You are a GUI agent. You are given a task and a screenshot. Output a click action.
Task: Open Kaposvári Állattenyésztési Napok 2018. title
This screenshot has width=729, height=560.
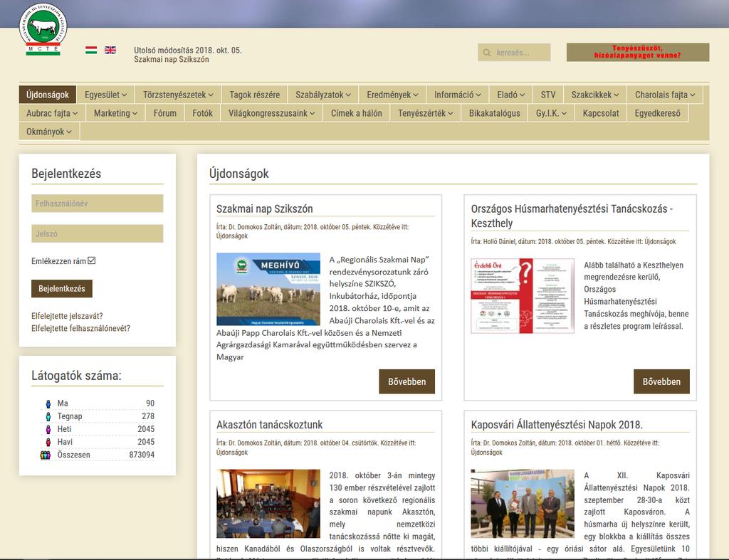557,425
